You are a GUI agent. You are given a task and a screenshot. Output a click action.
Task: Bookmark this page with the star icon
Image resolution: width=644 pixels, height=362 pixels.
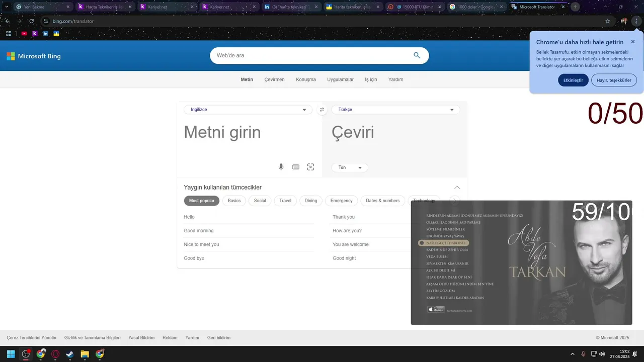[x=608, y=21]
